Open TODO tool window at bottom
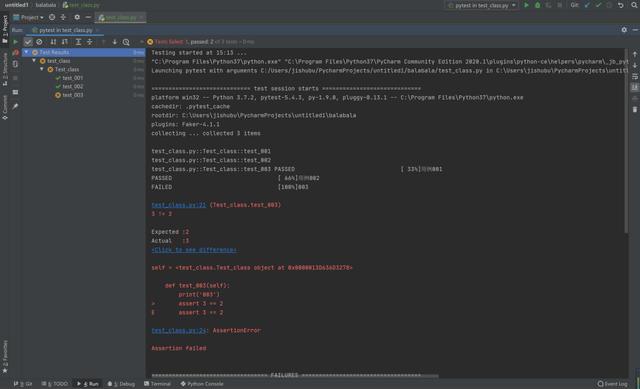Image resolution: width=640 pixels, height=389 pixels. click(55, 384)
